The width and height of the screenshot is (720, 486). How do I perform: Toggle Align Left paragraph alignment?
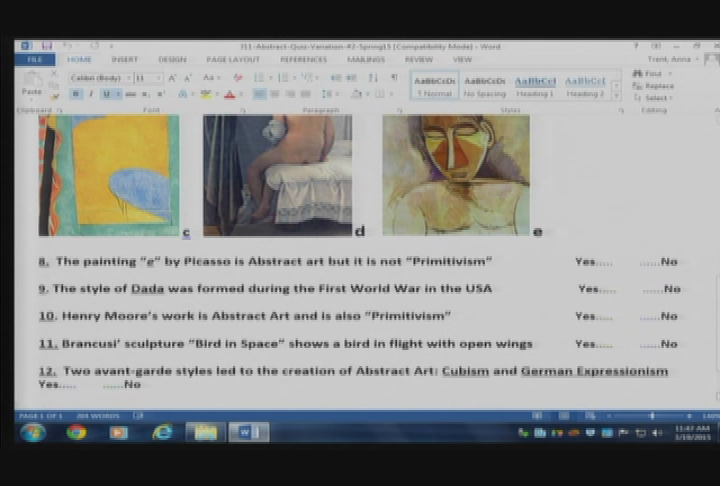tap(259, 94)
